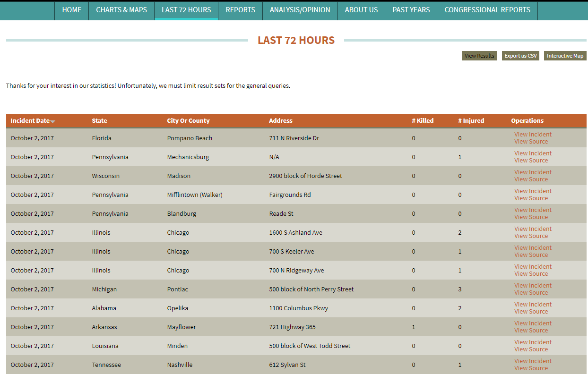Open the Reports navigation item

point(240,10)
